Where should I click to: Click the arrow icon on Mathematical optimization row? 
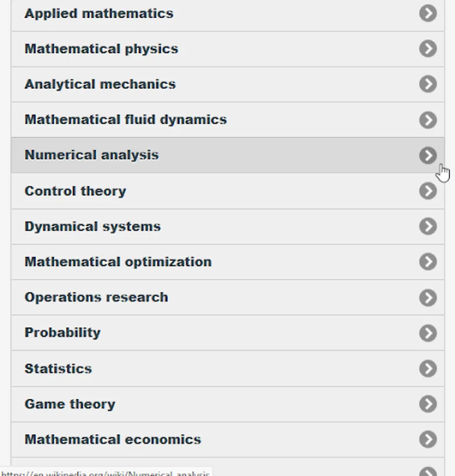(428, 262)
